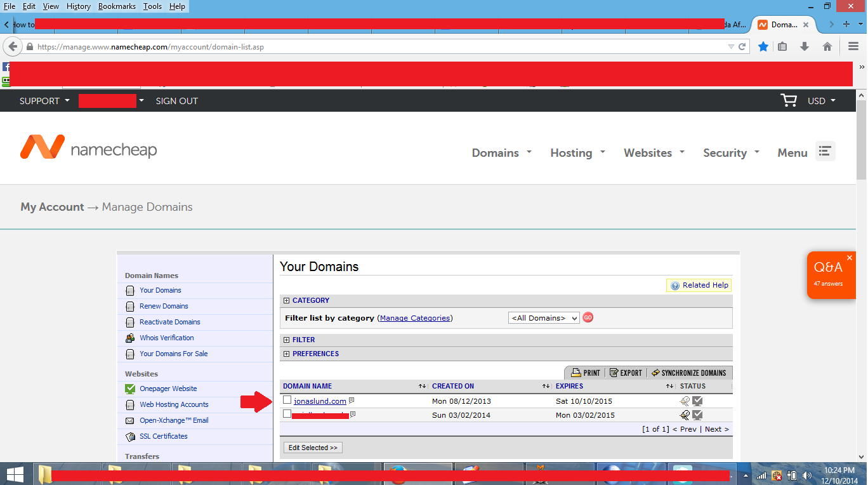Click the taskbar volume speaker icon
This screenshot has width=868, height=485.
[807, 475]
